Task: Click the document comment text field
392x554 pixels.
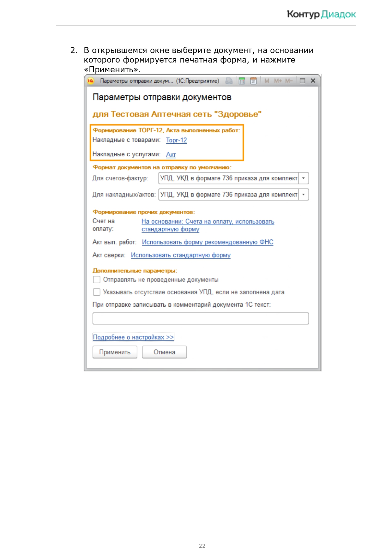Action: 200,318
